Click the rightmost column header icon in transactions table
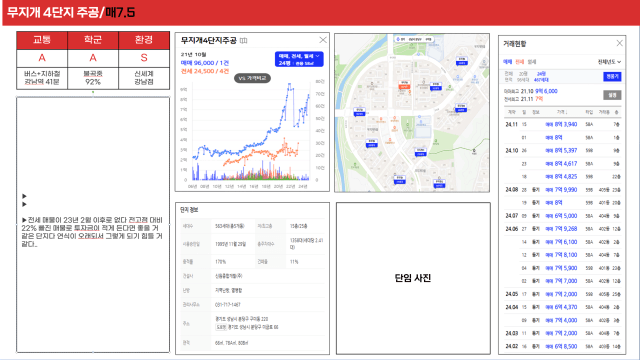Screen dimensions: 640x360 click(616, 112)
